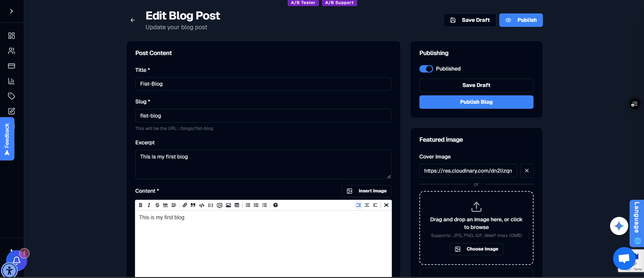Viewport: 644px width, 278px height.
Task: Open notifications bell icon
Action: (x=16, y=261)
